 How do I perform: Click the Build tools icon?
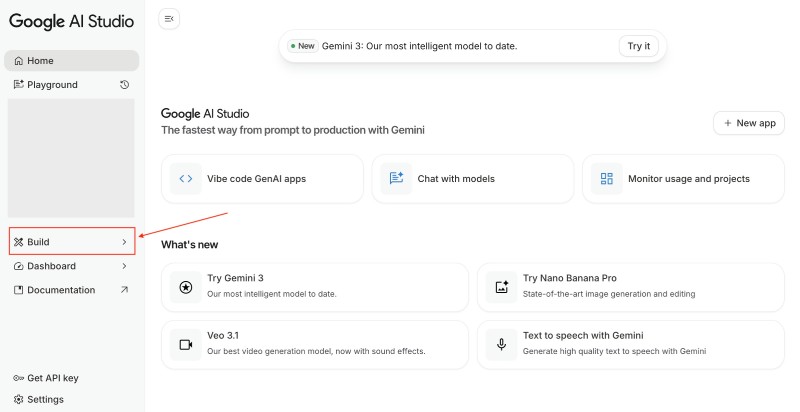19,242
